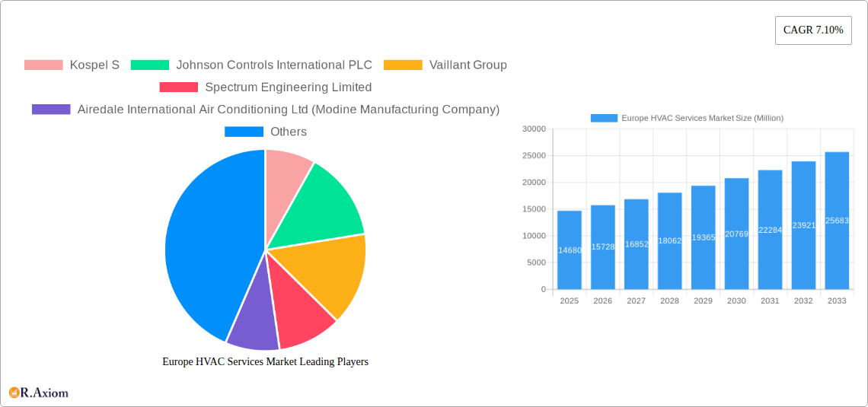Screen dimensions: 868x407
Task: Click the 2027 x-axis label
Action: 636,300
